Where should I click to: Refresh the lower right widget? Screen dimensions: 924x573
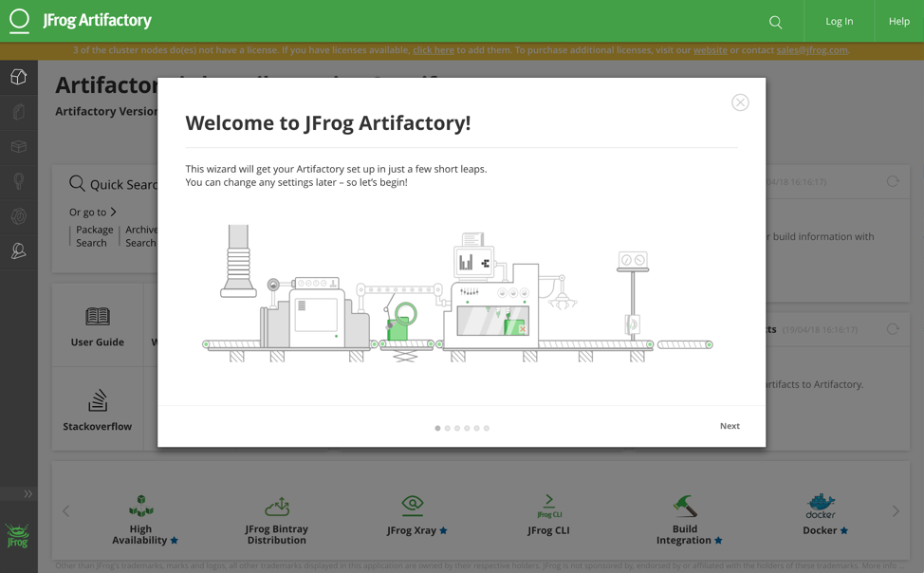(894, 329)
